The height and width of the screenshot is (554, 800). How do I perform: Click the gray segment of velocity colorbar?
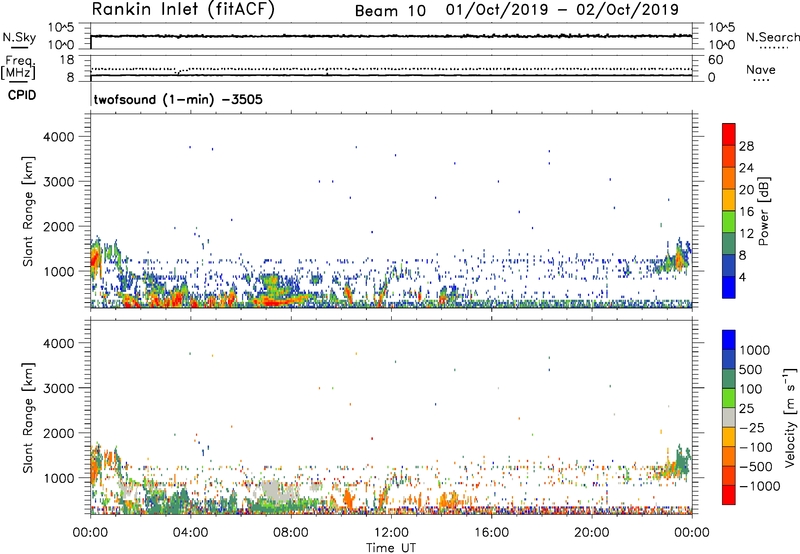[x=729, y=418]
